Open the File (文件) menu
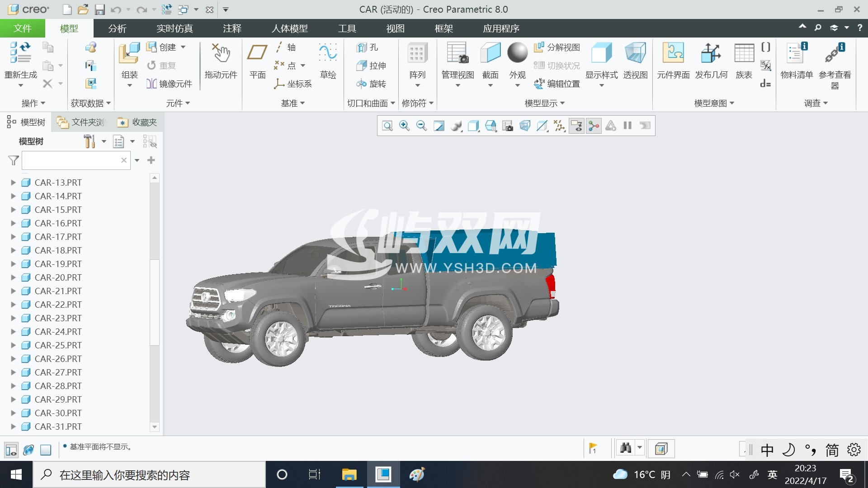Viewport: 868px width, 488px height. [x=22, y=28]
